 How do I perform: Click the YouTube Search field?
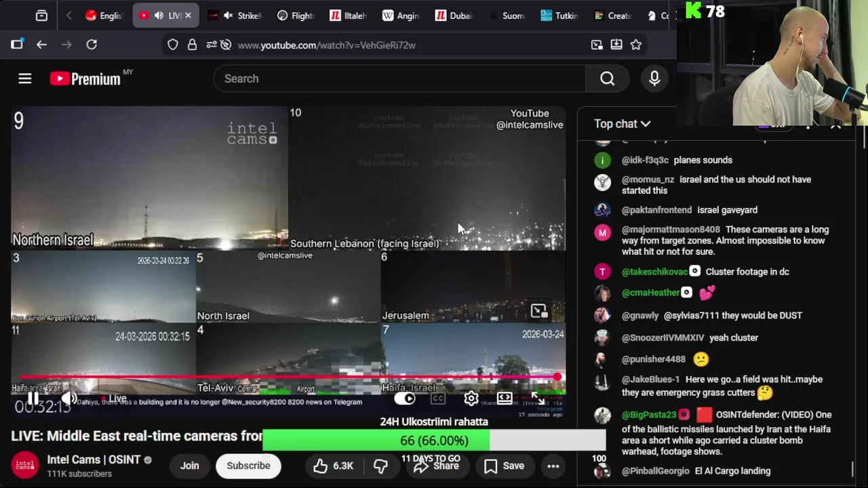point(399,79)
